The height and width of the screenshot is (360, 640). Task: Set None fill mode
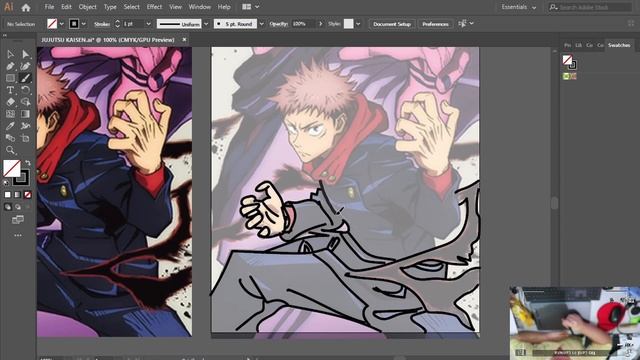click(x=27, y=195)
